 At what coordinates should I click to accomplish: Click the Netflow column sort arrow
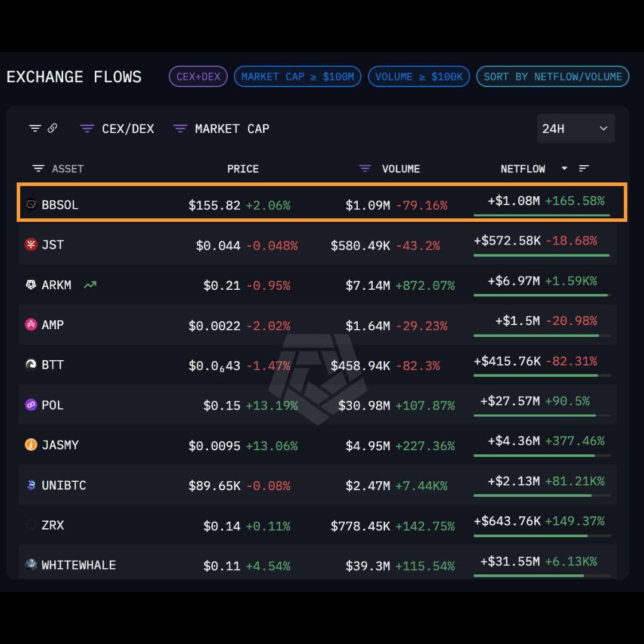click(564, 169)
